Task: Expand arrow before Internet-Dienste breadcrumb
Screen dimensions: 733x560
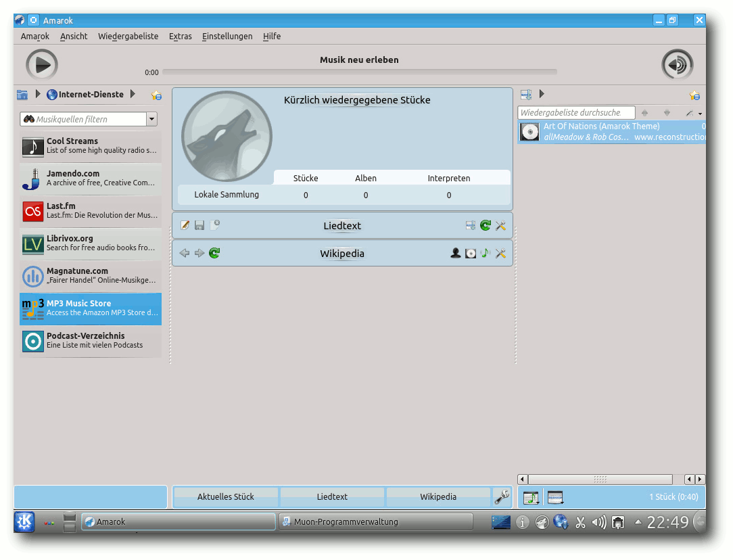Action: (x=38, y=94)
